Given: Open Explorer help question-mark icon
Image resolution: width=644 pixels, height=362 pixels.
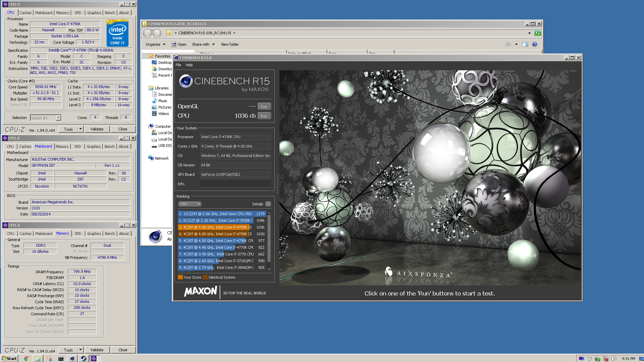Looking at the screenshot, I should (535, 44).
